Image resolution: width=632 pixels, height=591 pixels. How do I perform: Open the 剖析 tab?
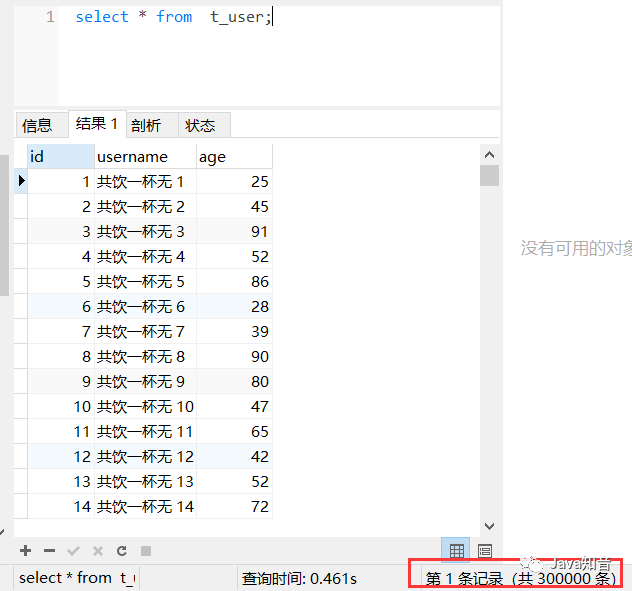pyautogui.click(x=152, y=125)
